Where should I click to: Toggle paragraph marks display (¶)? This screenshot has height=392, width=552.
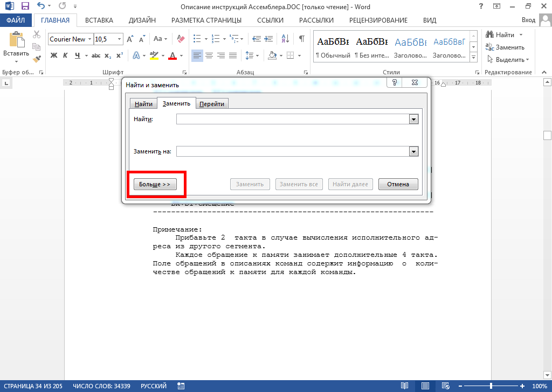point(301,39)
